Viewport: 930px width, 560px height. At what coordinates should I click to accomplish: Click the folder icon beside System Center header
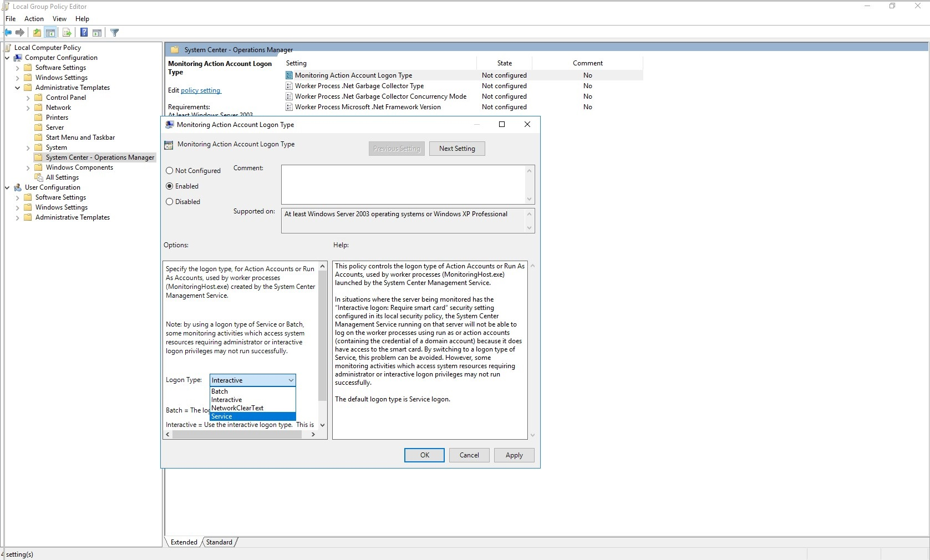coord(175,49)
